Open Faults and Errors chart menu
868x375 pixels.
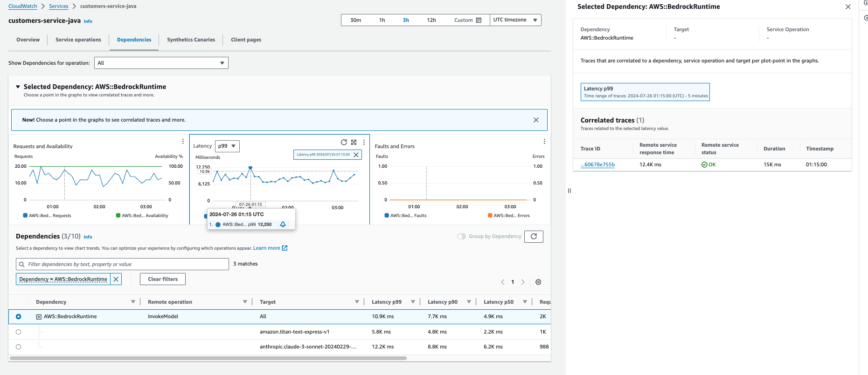pyautogui.click(x=544, y=142)
